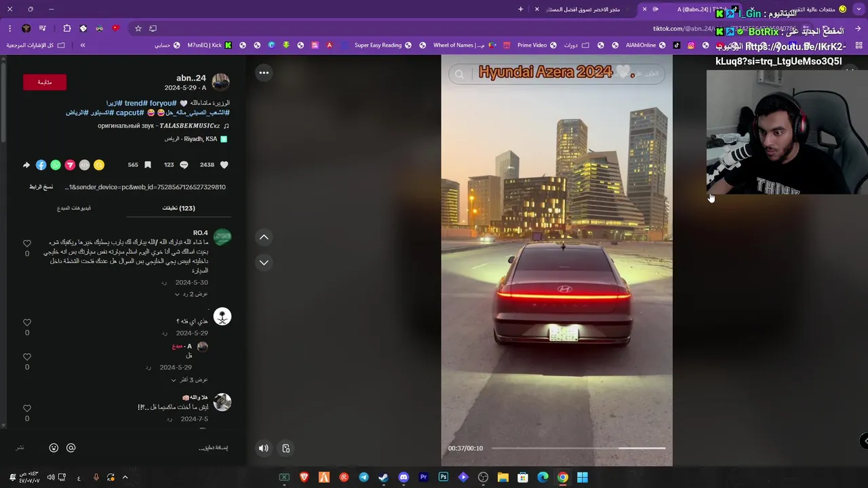
Task: Open the Prime Video bookmark
Action: (537, 45)
